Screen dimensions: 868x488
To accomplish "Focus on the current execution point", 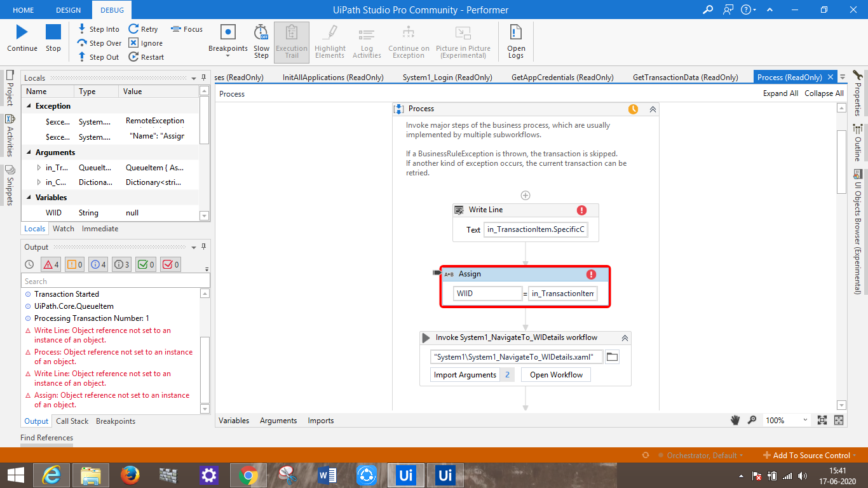I will (x=187, y=29).
